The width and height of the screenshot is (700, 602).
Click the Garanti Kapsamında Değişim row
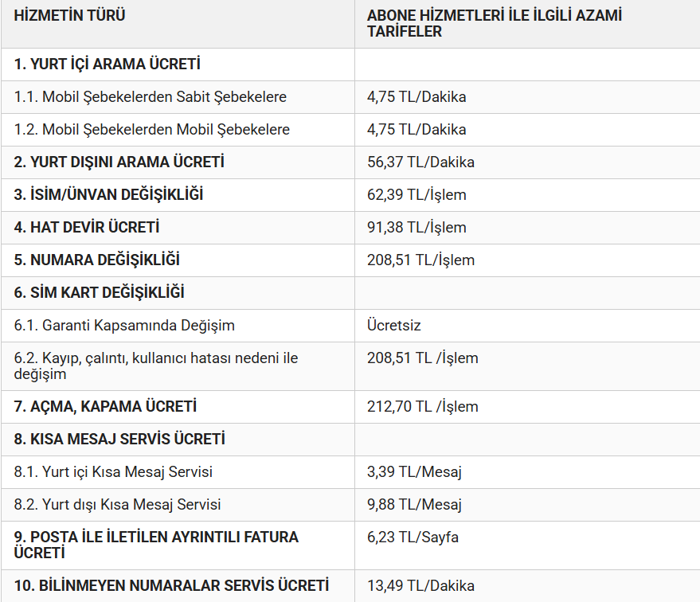(x=124, y=326)
